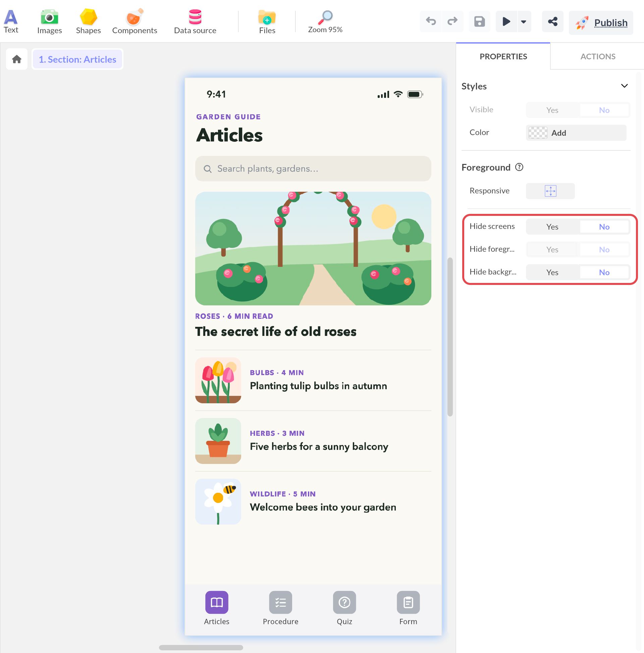The image size is (644, 653).
Task: Open the Foreground help icon
Action: pos(519,167)
